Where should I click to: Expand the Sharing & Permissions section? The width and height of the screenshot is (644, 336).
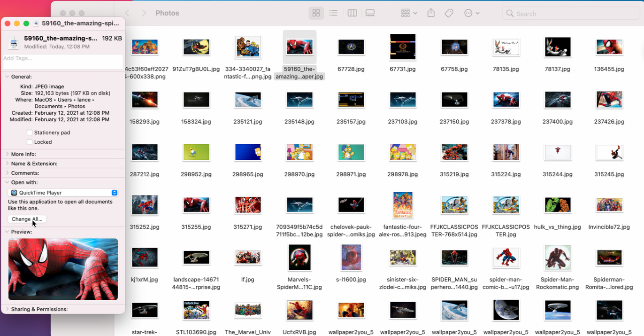7,309
